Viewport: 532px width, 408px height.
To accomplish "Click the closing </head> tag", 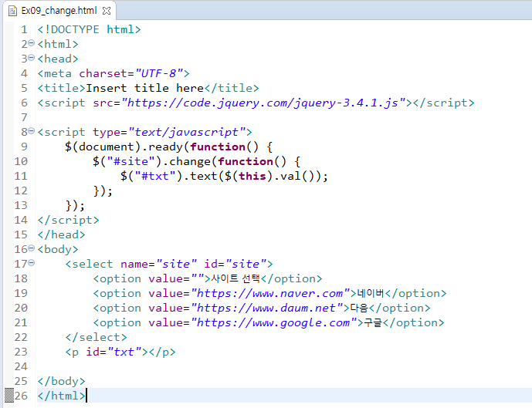I will (x=62, y=234).
